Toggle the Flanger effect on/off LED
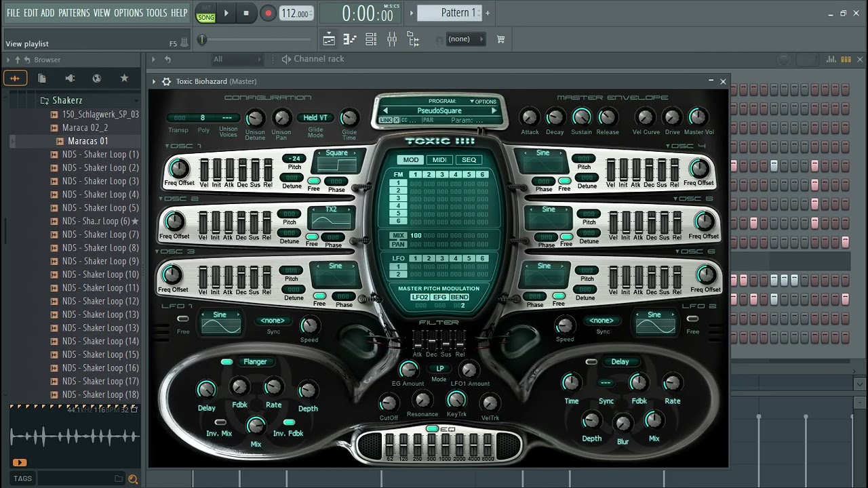Viewport: 868px width, 488px height. point(226,362)
